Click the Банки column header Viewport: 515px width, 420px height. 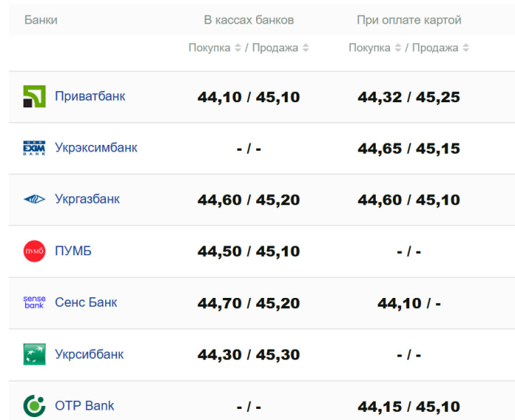pyautogui.click(x=40, y=20)
